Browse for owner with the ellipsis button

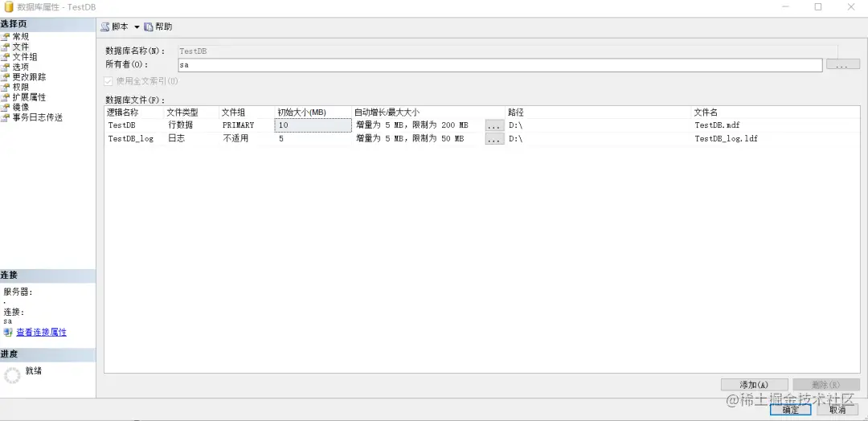[843, 65]
